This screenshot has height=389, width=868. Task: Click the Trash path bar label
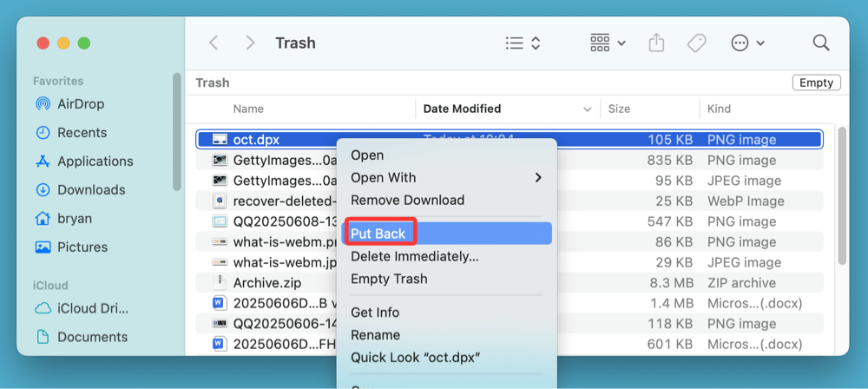213,83
